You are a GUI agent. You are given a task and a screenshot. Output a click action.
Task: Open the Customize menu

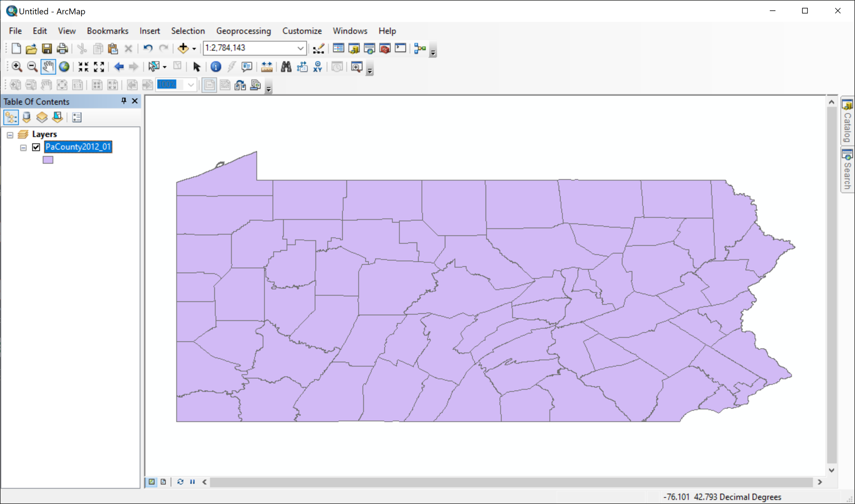pyautogui.click(x=302, y=31)
